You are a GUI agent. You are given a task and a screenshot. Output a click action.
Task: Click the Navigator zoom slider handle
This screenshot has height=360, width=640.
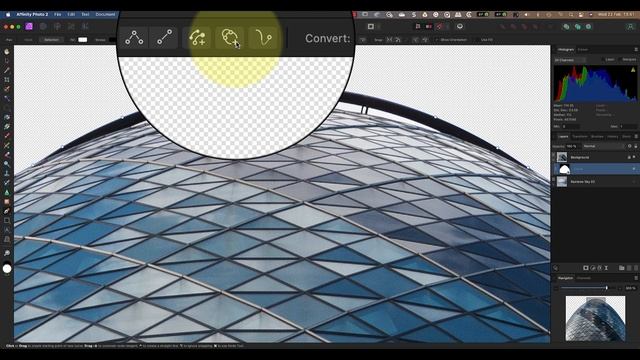click(607, 288)
